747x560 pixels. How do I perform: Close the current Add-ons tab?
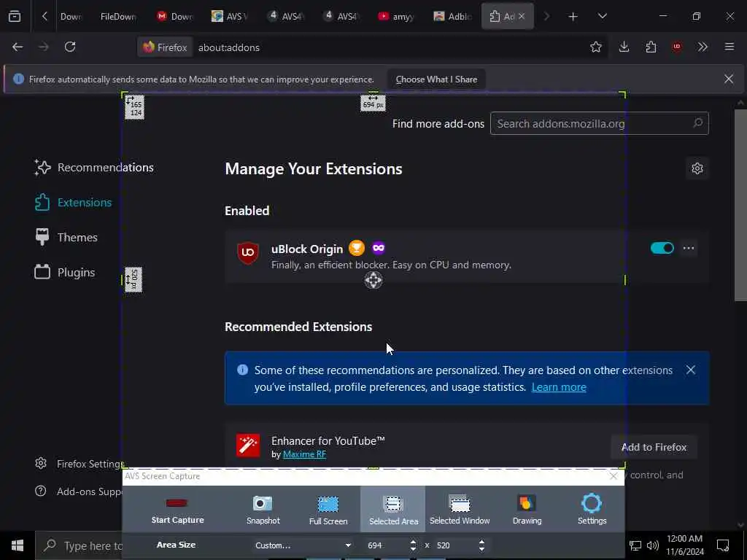click(522, 16)
